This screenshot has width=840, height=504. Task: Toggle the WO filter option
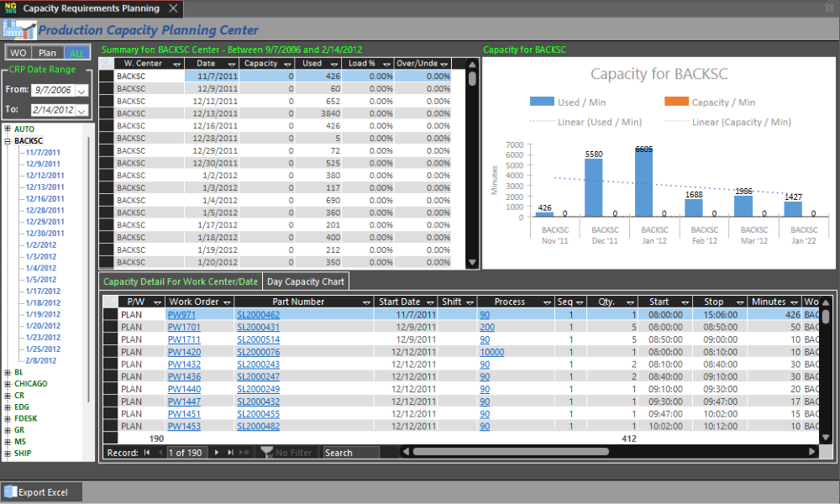click(x=18, y=53)
